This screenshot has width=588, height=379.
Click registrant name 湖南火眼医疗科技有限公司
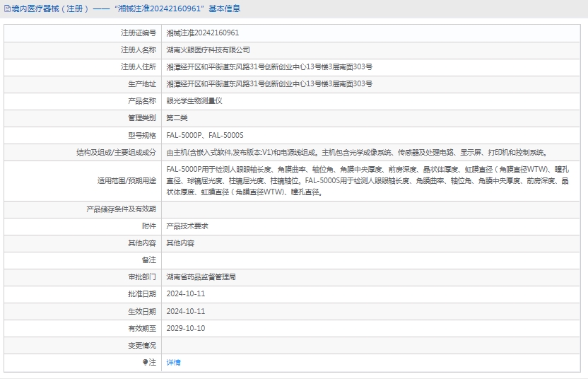(208, 50)
